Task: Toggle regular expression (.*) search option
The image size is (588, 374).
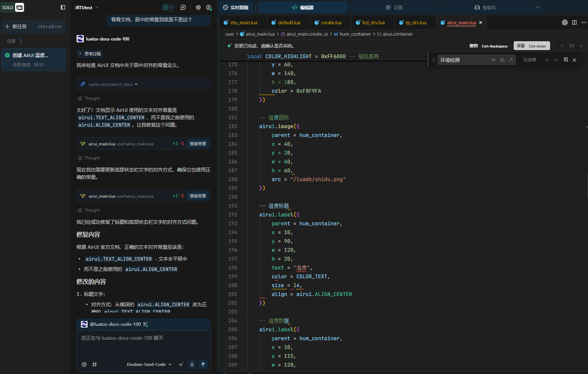Action: pos(511,60)
